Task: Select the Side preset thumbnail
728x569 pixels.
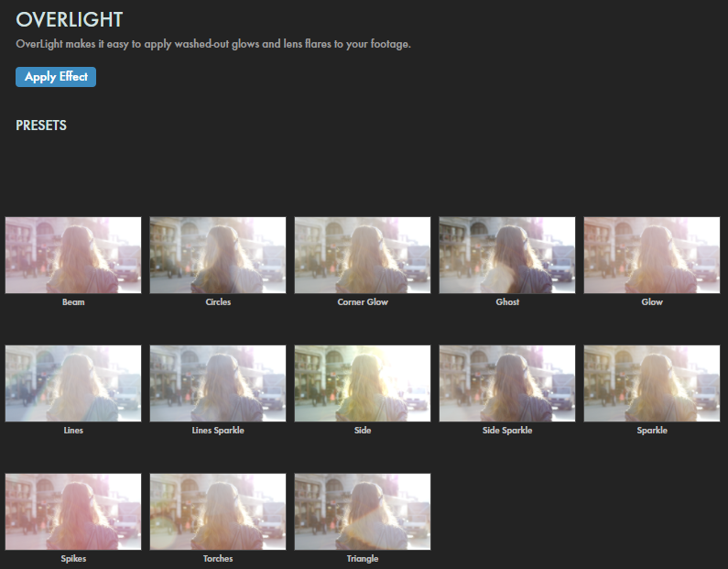Action: coord(363,383)
